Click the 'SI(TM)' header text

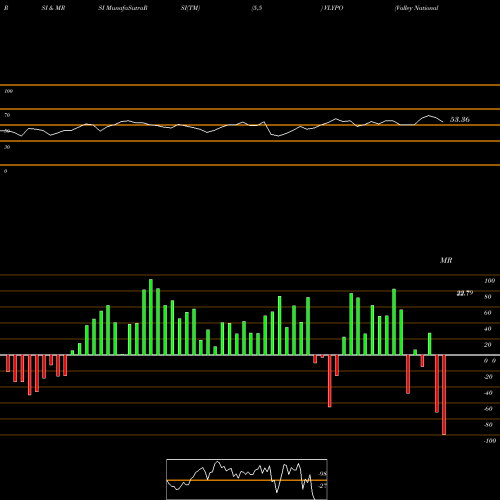tap(190, 8)
